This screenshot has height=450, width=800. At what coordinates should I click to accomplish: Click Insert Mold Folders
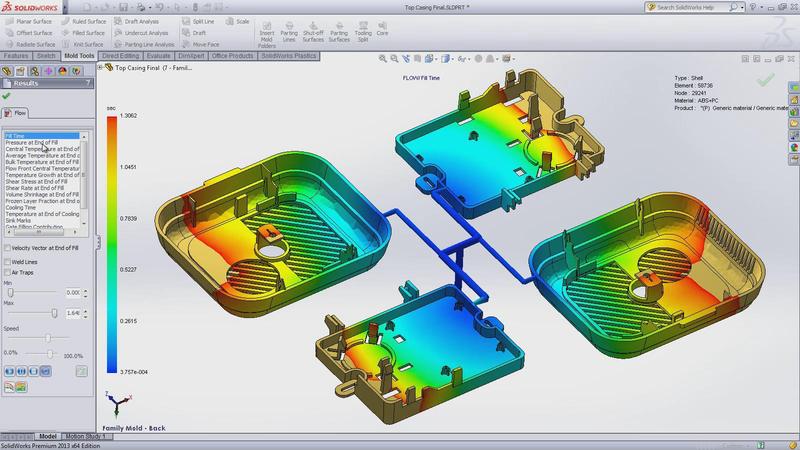coord(266,35)
